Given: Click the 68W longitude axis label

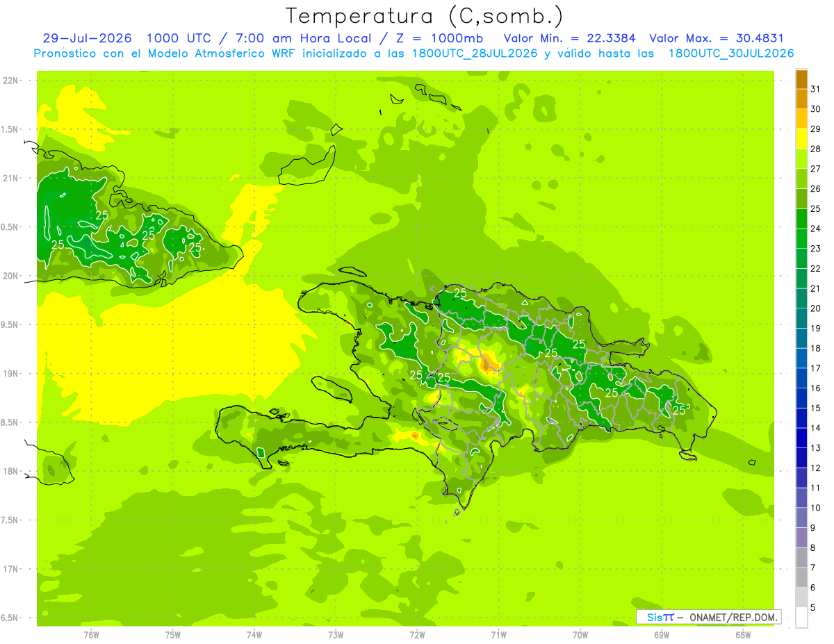Looking at the screenshot, I should 742,634.
